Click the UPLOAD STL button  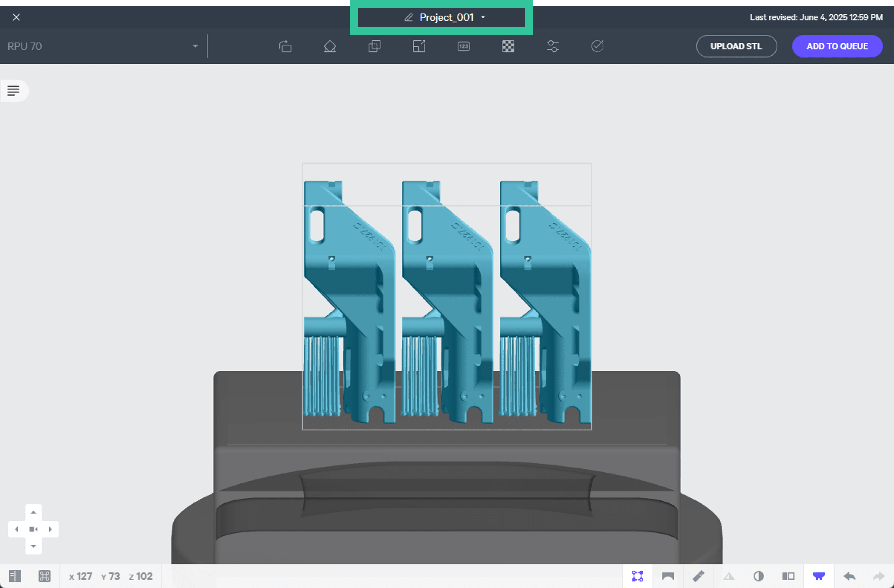pos(736,46)
